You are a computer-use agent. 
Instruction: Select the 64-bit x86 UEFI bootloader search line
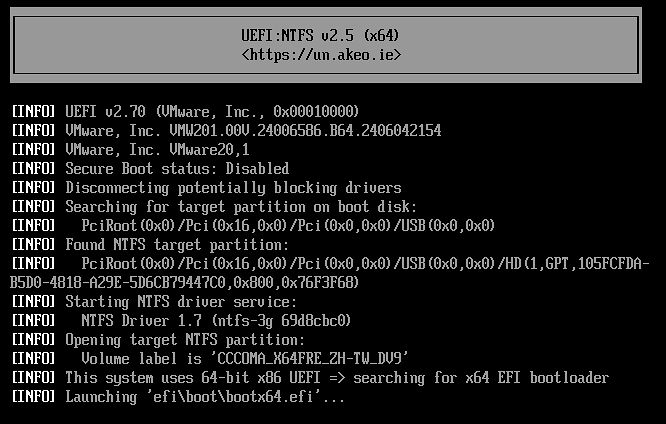(x=337, y=377)
